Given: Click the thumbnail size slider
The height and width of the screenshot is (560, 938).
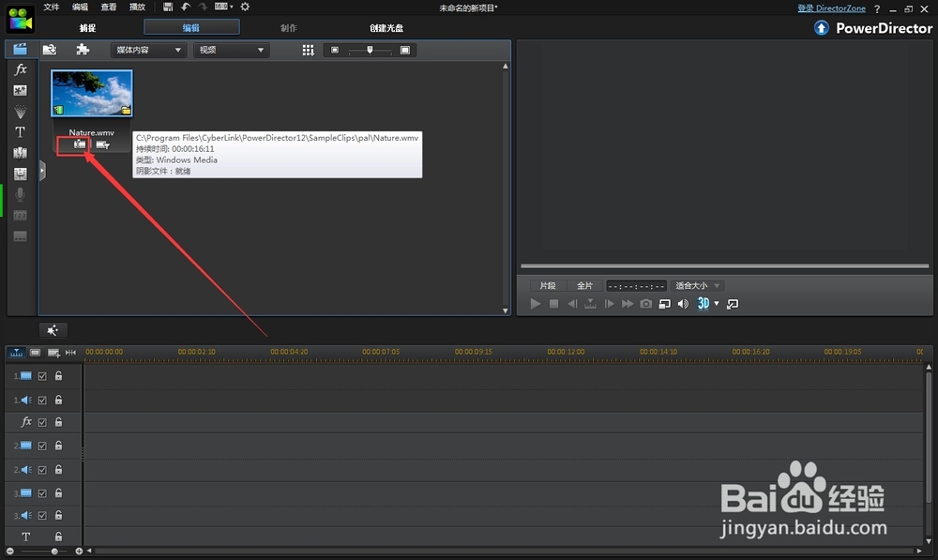Looking at the screenshot, I should pos(370,51).
